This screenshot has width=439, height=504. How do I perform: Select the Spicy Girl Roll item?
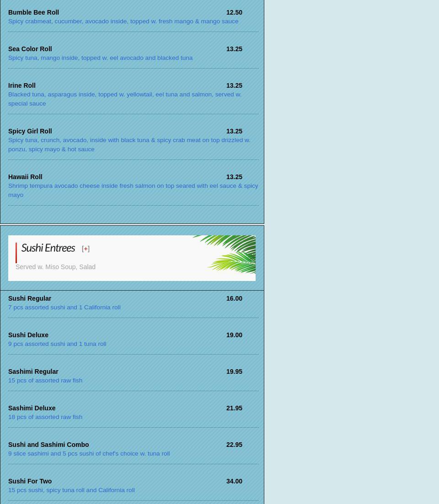pyautogui.click(x=30, y=131)
